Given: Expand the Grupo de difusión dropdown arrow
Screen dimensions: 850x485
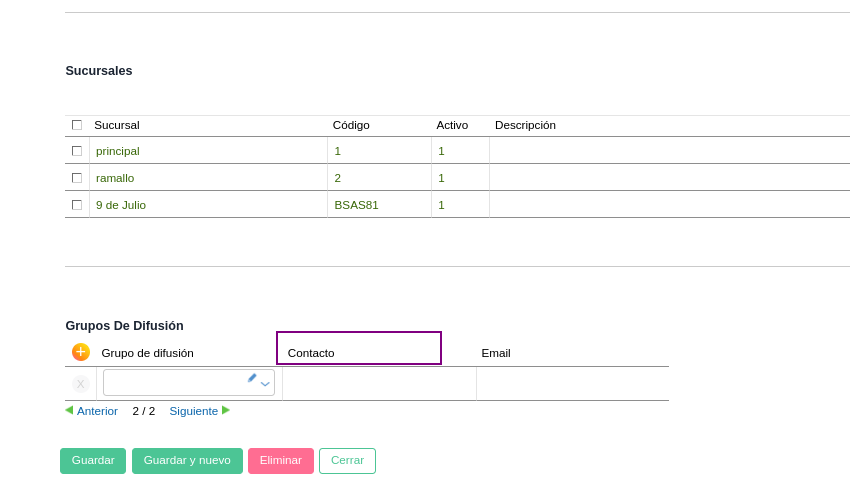Looking at the screenshot, I should (265, 384).
